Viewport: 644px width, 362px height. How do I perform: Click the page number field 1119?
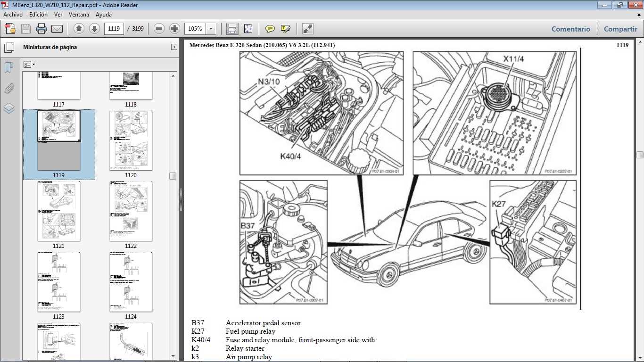(x=114, y=29)
